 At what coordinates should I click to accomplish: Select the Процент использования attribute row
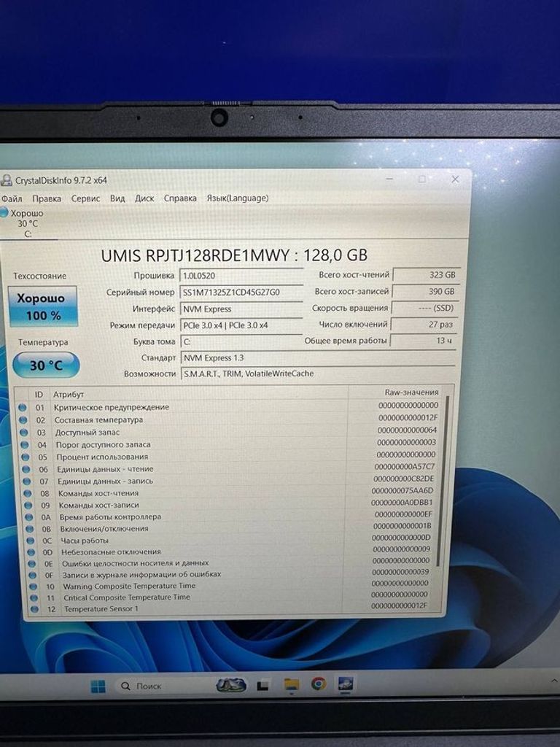click(102, 457)
